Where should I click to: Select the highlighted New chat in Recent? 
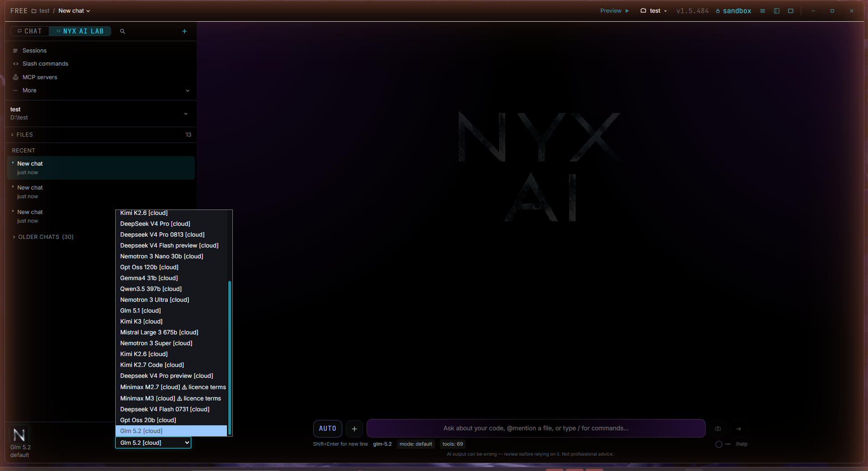pos(101,168)
